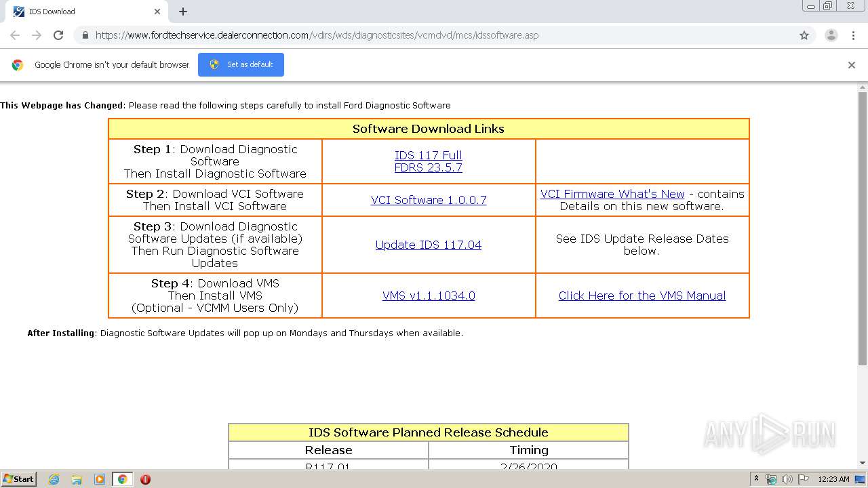Click the After Installing note text
868x488 pixels.
[x=245, y=333]
